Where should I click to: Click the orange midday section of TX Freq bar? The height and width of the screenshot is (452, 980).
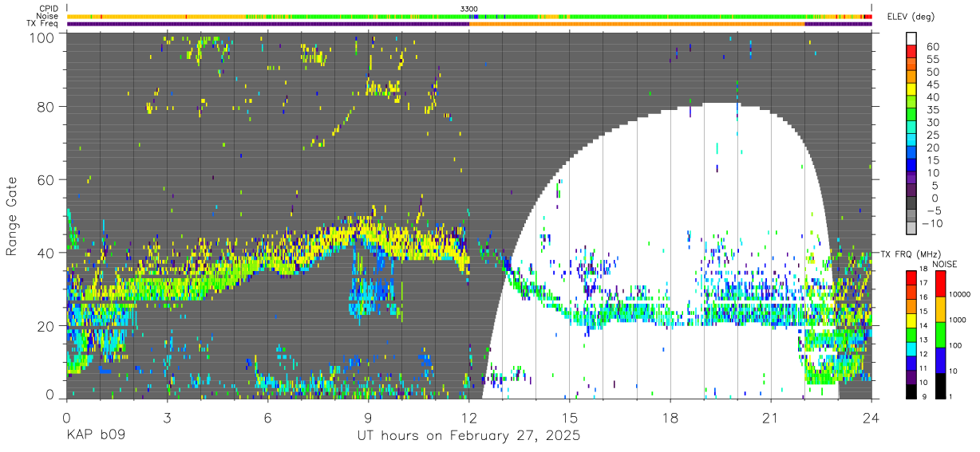[637, 24]
